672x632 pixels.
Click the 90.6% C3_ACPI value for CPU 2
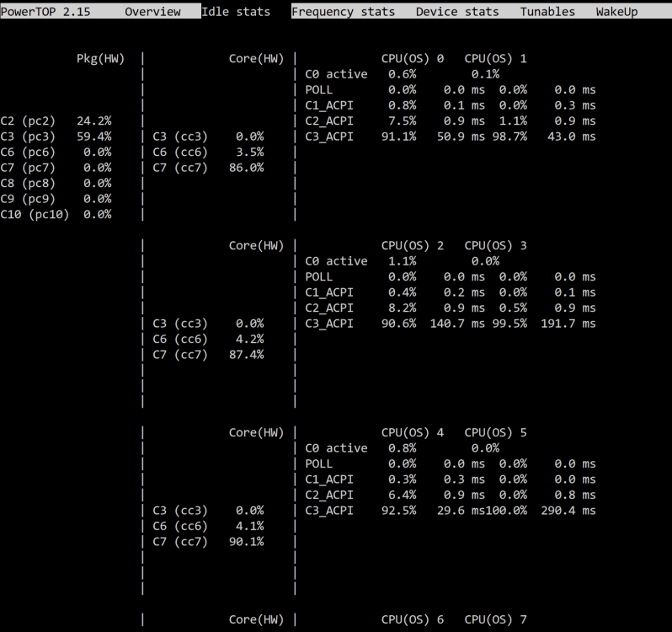[399, 324]
